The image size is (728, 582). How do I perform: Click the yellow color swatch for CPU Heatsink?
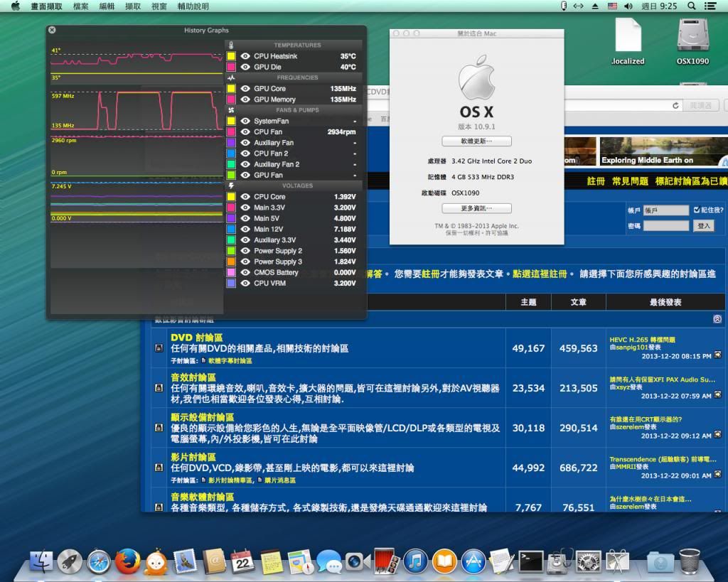[231, 56]
